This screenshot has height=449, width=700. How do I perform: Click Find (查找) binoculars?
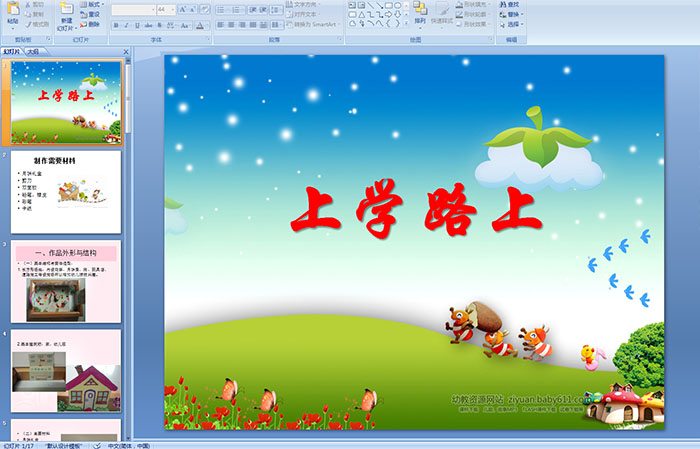(x=510, y=4)
